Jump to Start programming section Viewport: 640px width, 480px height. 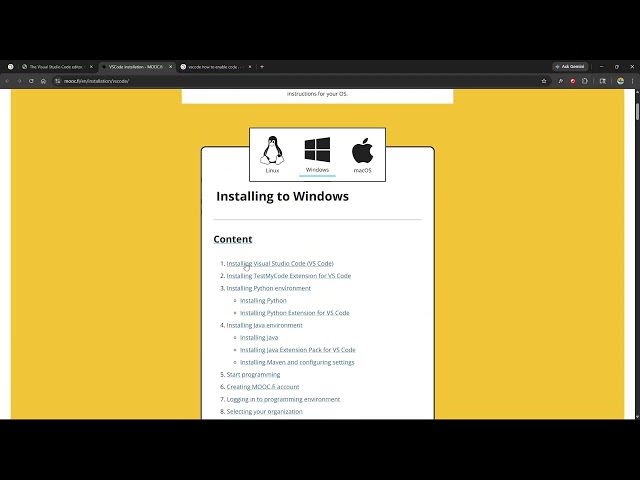[x=253, y=374]
